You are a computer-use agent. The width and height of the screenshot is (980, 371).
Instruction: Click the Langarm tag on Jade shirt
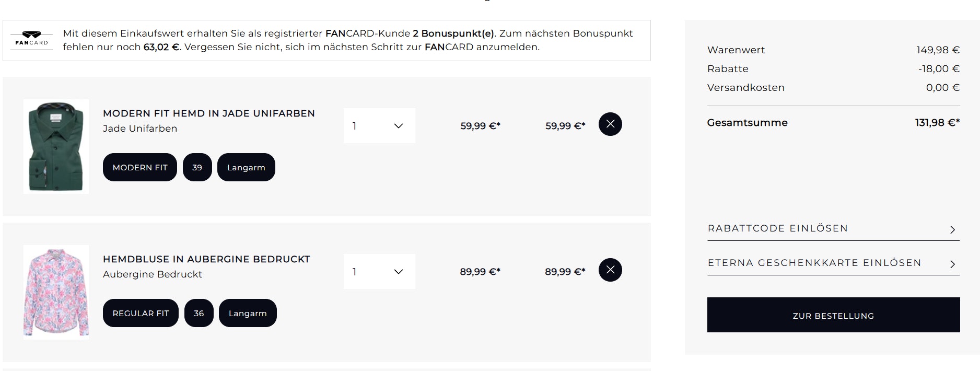click(x=246, y=167)
